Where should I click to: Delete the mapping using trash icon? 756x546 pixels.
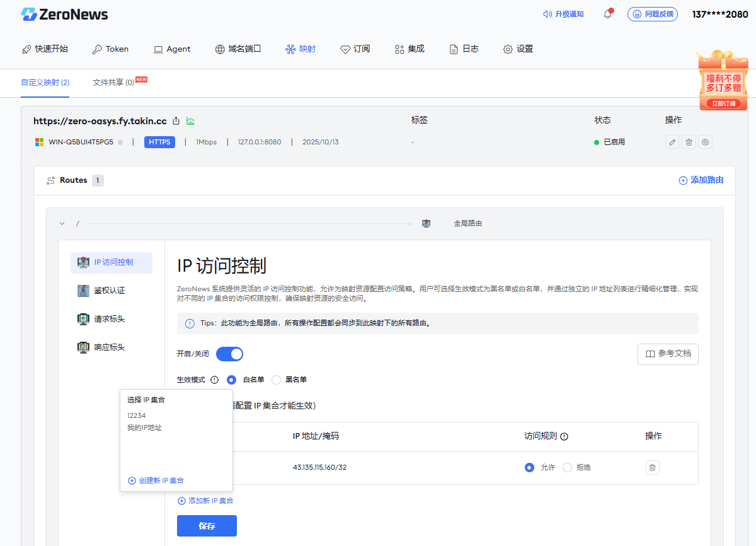(x=689, y=142)
